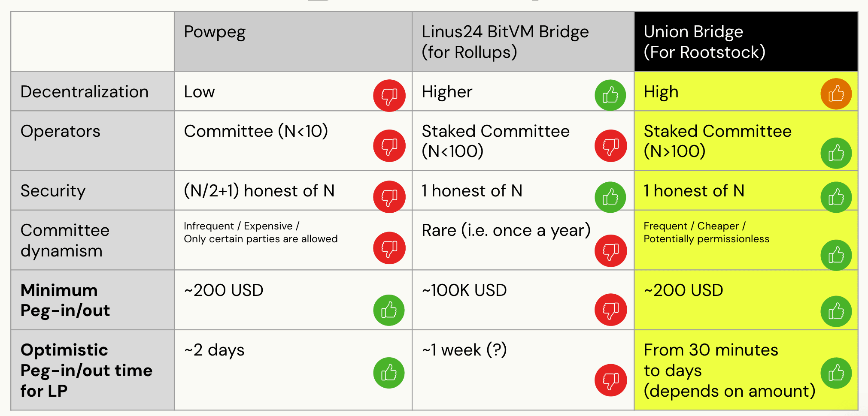Click thumbs-up beside From 30 minutes to days
Image resolution: width=868 pixels, height=416 pixels.
coord(835,373)
